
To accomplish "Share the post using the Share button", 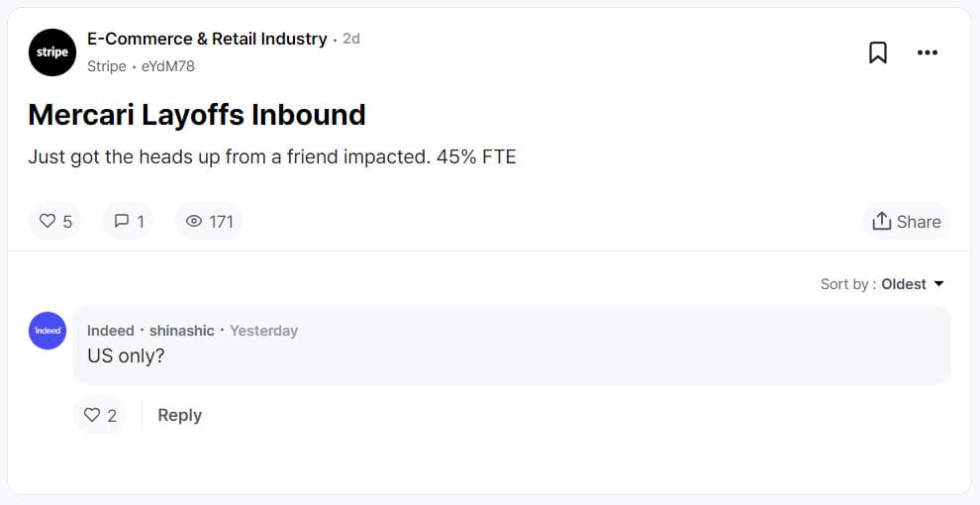I will (906, 221).
